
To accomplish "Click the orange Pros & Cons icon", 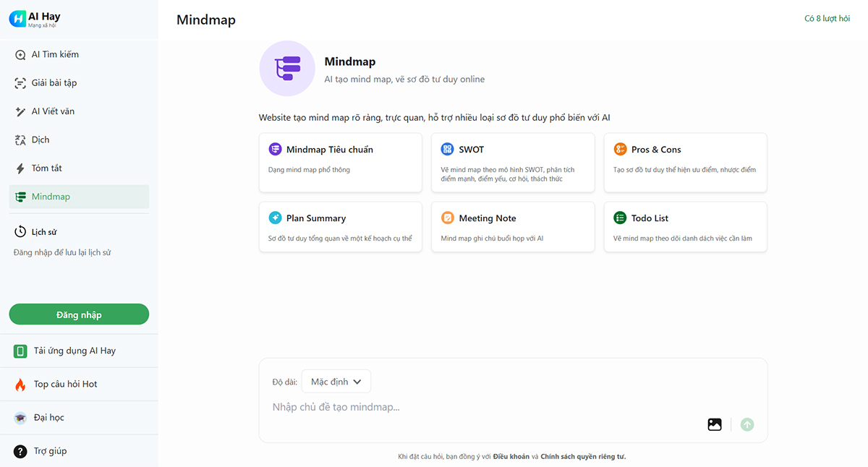I will [x=620, y=150].
